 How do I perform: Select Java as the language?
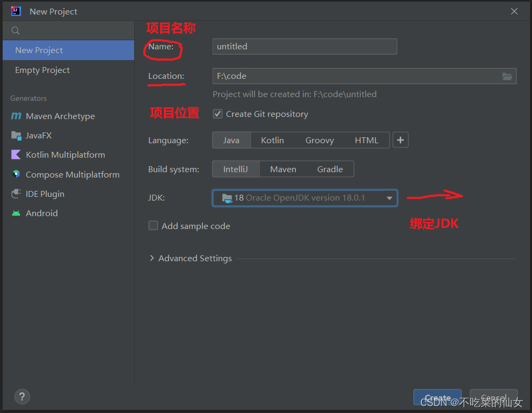231,140
